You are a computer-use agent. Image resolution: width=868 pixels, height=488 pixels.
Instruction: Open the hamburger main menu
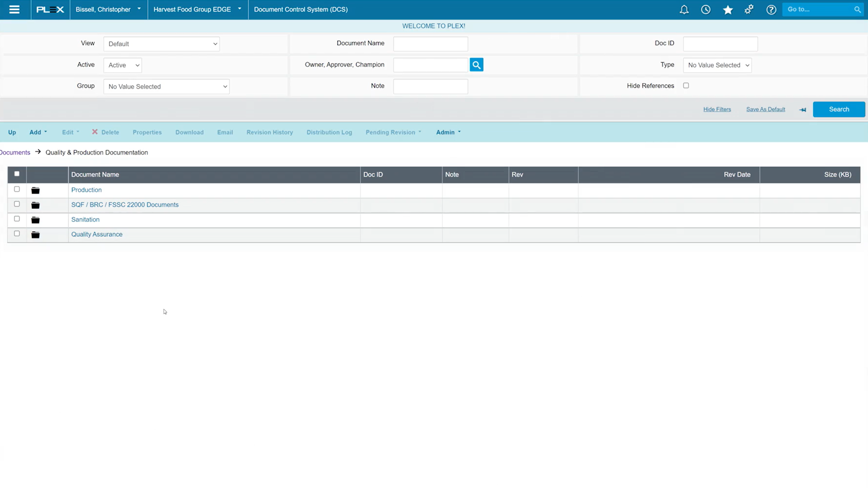pyautogui.click(x=14, y=10)
